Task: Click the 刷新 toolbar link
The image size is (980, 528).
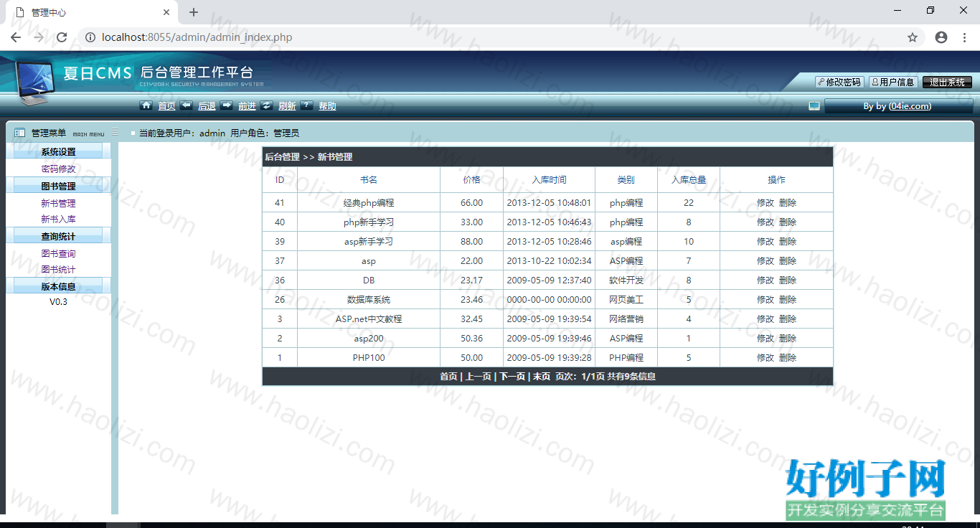Action: click(x=287, y=106)
